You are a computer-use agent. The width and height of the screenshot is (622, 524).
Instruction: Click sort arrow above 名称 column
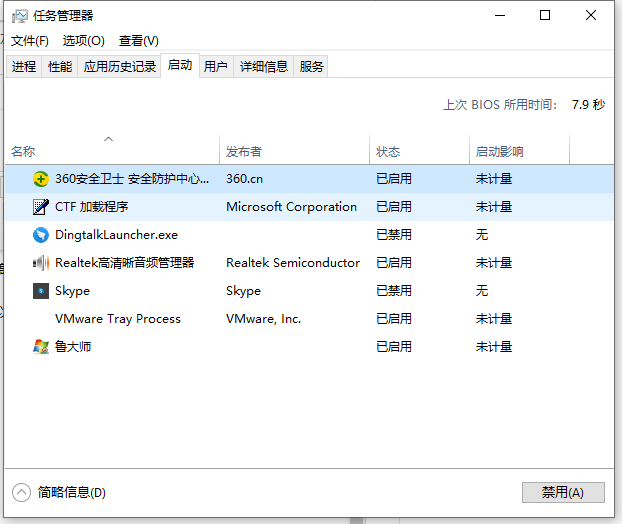(x=108, y=139)
